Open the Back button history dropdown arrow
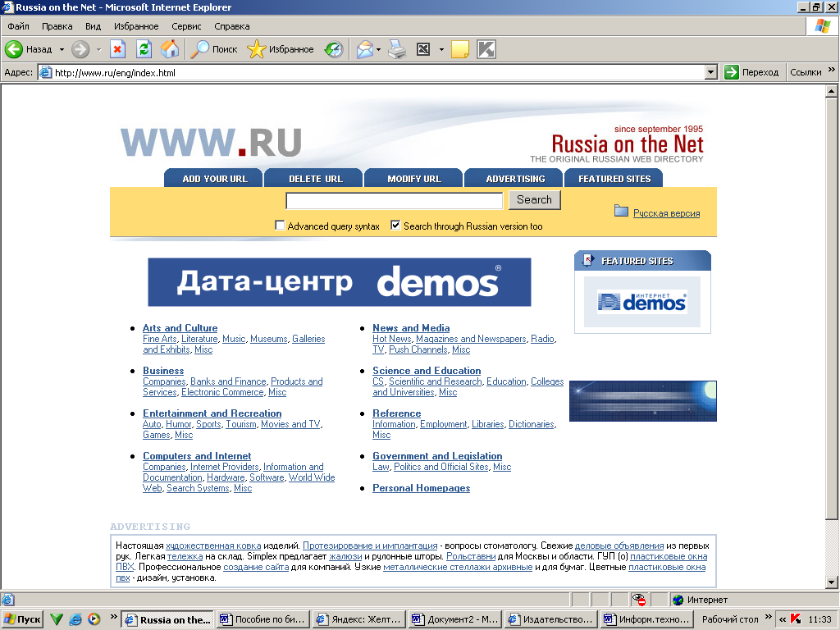This screenshot has height=630, width=840. pyautogui.click(x=62, y=49)
